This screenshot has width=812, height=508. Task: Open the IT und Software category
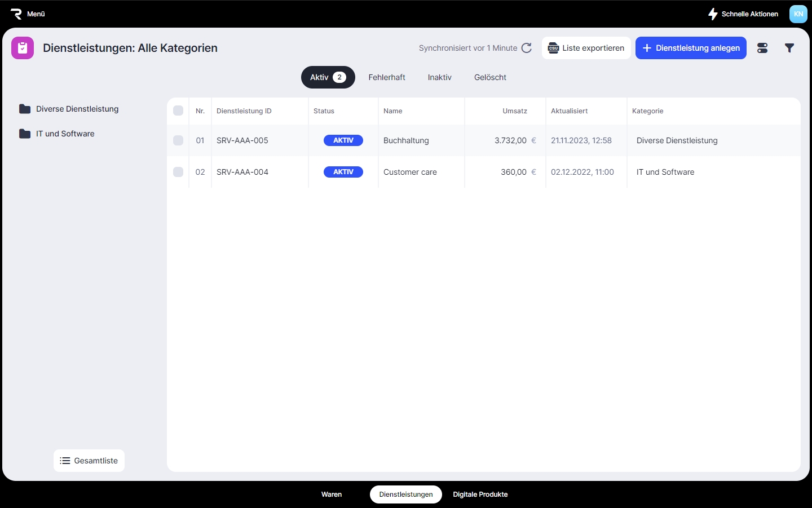coord(65,134)
